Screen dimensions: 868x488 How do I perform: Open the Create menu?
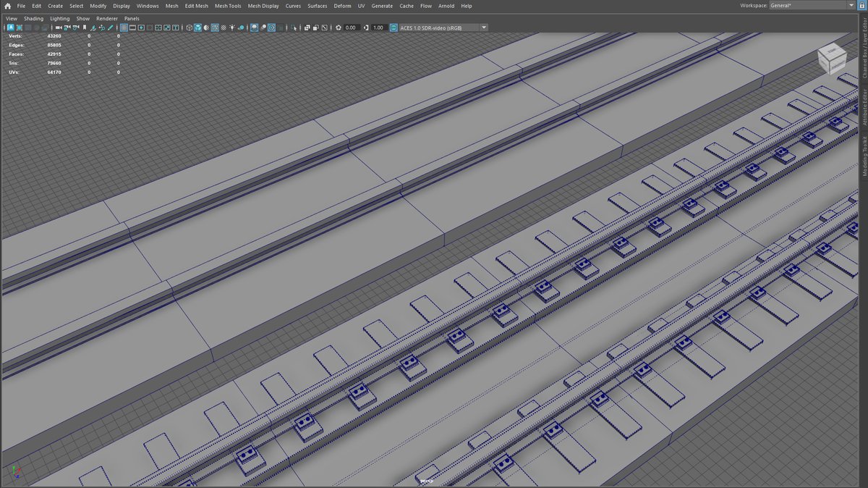coord(55,6)
